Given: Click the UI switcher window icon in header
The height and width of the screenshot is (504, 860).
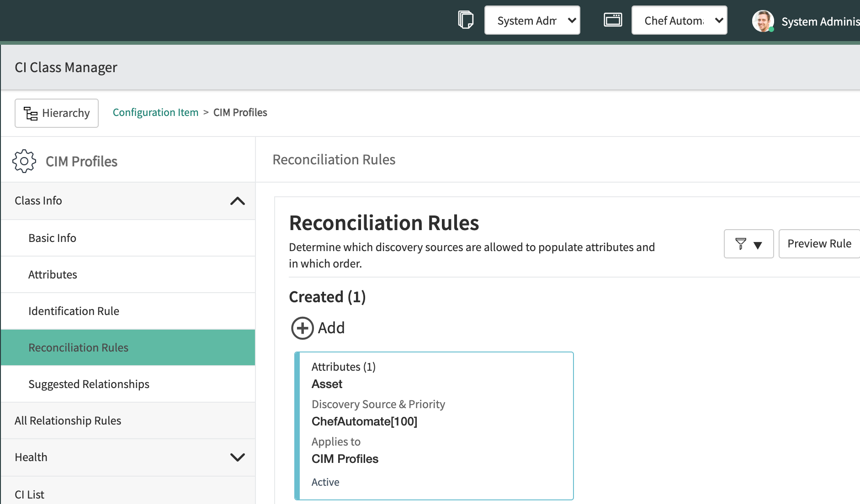Looking at the screenshot, I should 613,20.
